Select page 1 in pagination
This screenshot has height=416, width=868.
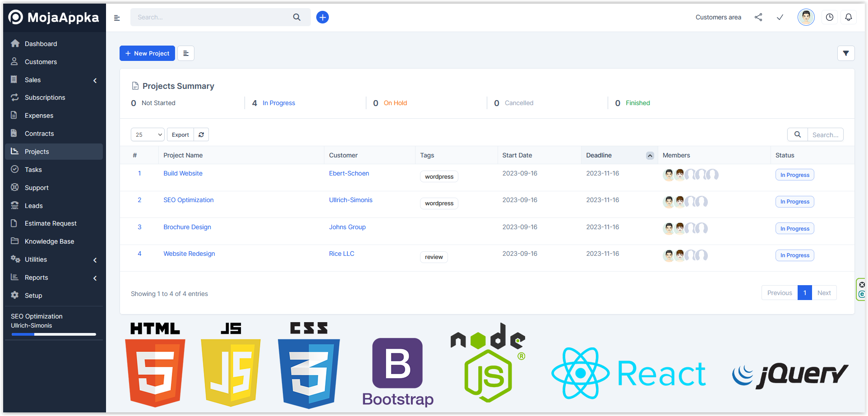[805, 293]
